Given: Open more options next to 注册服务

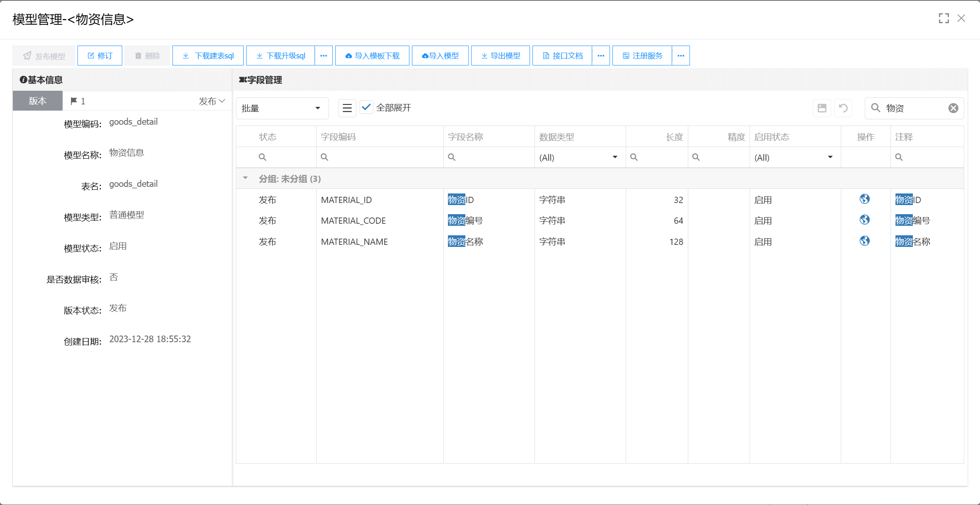Looking at the screenshot, I should [681, 56].
